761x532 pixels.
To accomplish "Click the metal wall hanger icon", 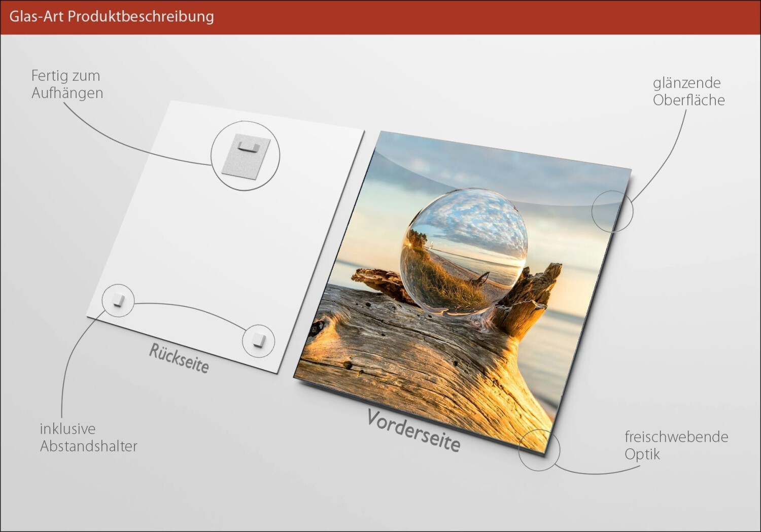I will 245,155.
